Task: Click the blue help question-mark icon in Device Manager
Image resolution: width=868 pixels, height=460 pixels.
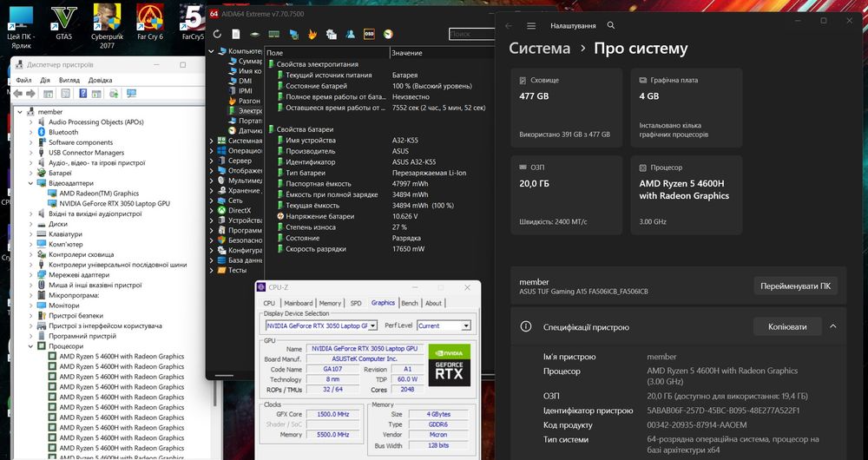Action: 83,94
